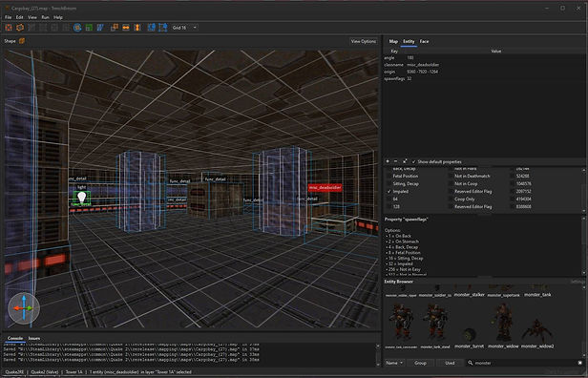This screenshot has width=588, height=378.
Task: Add a new entity property with plus icon
Action: [388, 161]
